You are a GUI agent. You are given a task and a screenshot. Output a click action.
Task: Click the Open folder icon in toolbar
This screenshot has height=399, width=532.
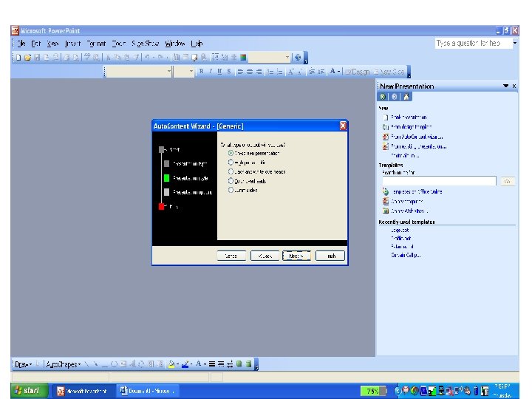27,58
